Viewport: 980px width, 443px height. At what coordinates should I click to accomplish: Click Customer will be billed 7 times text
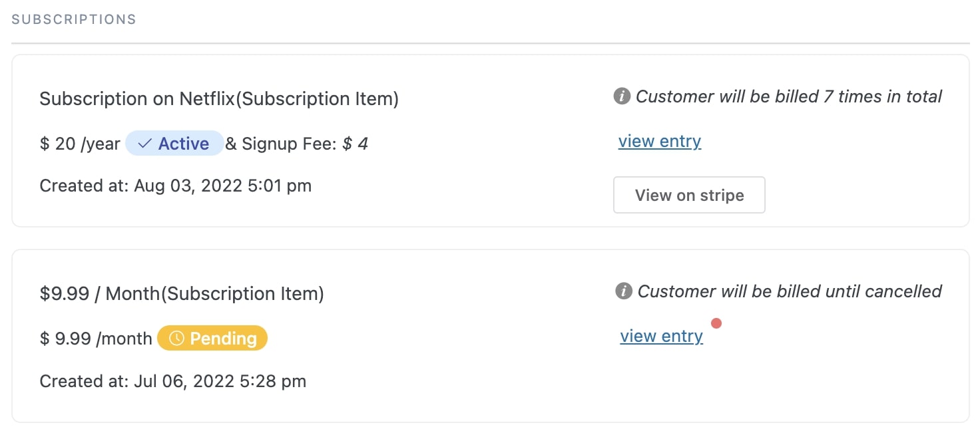(x=789, y=97)
